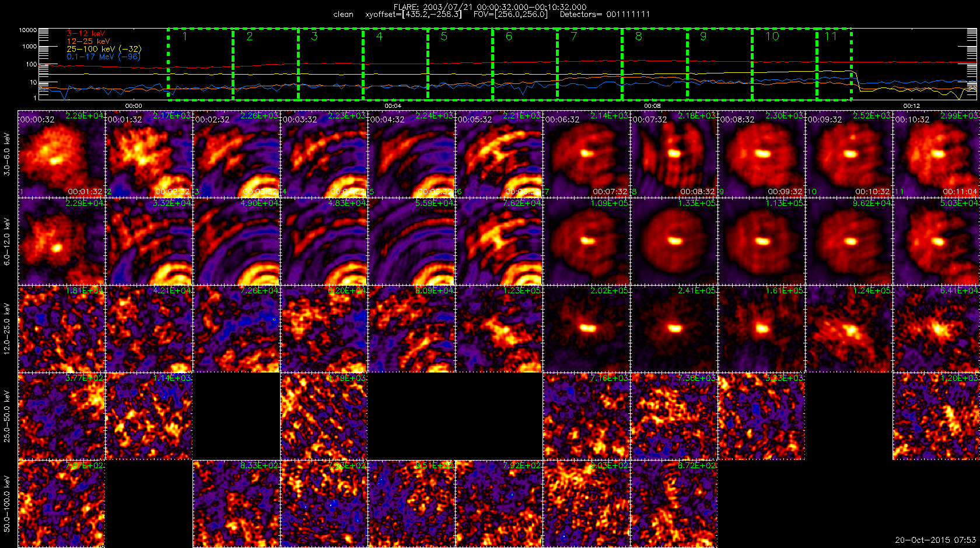Open the 50.0-100.0 keV image labeled 8.33E+02
The height and width of the screenshot is (548, 980).
click(x=236, y=504)
